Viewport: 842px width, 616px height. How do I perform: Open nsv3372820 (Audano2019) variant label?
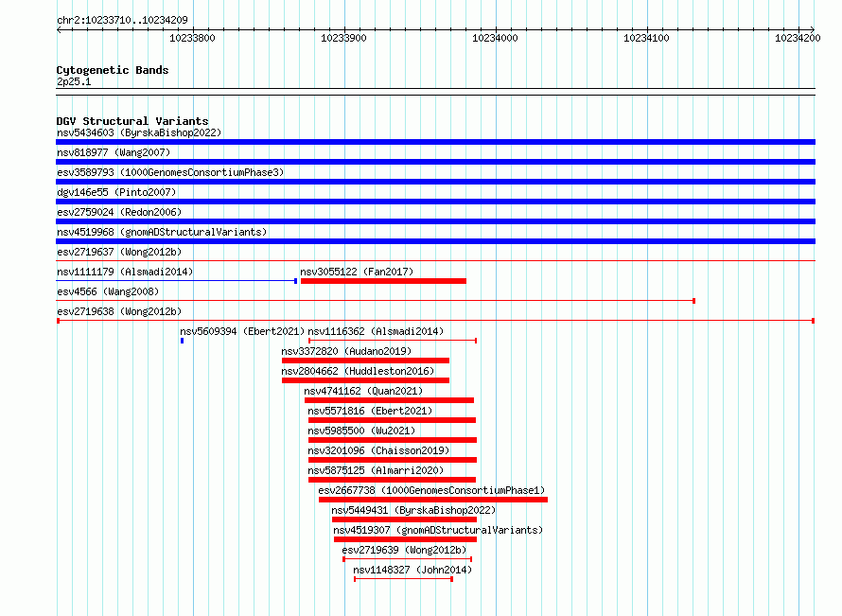(346, 351)
